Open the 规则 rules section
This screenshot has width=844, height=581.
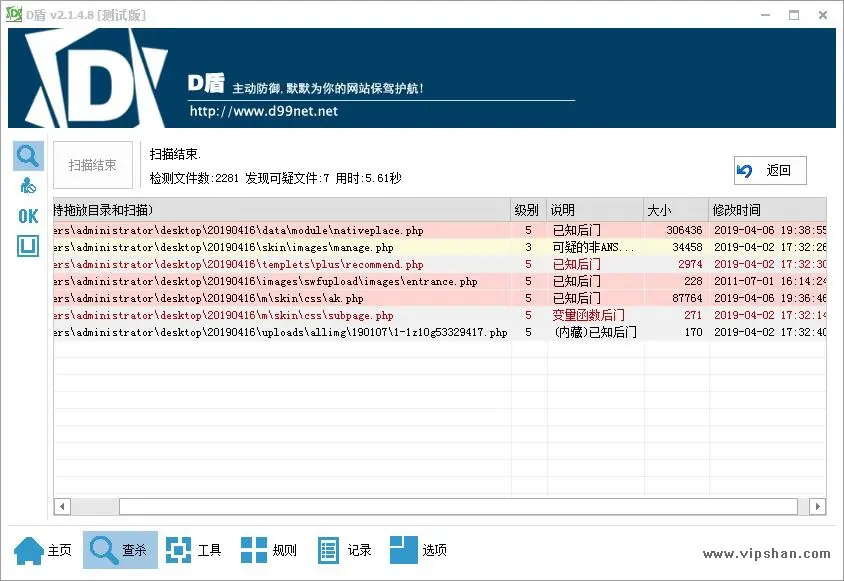pyautogui.click(x=269, y=548)
